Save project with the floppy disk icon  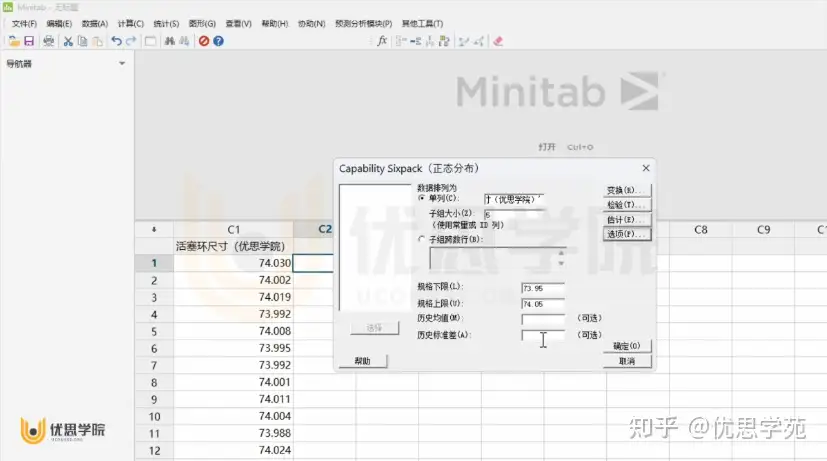29,41
